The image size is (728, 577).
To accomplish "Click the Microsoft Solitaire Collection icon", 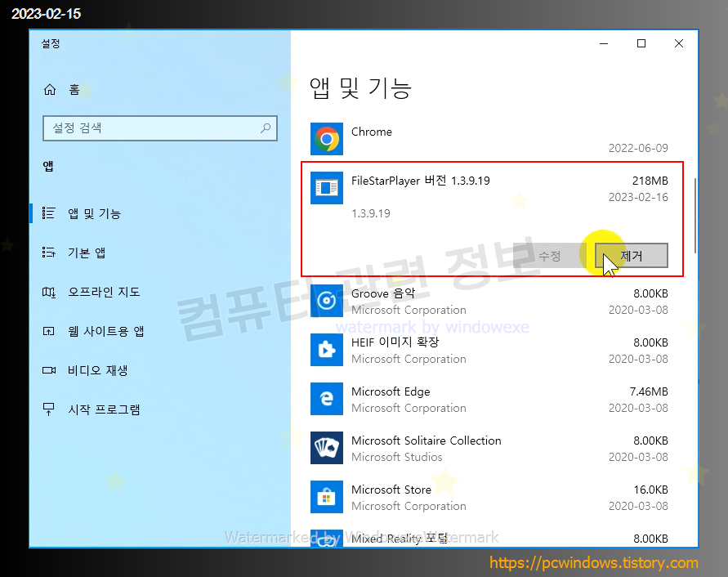I will click(327, 448).
